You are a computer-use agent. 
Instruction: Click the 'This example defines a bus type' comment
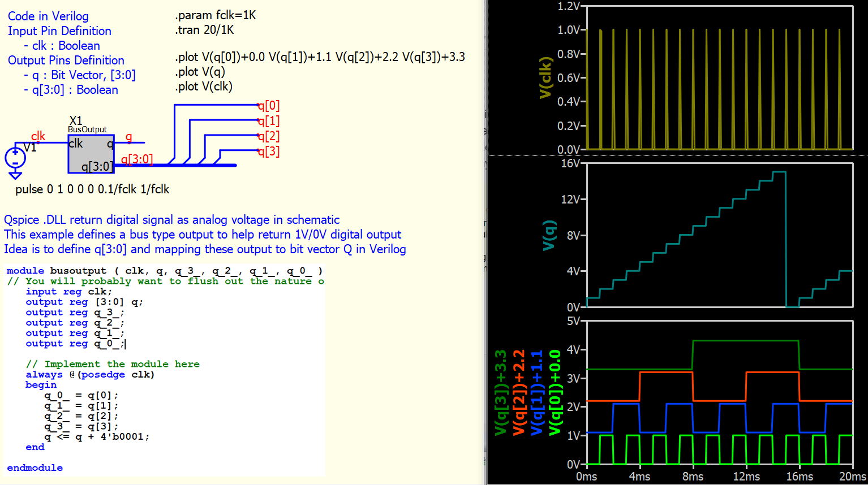coord(203,235)
